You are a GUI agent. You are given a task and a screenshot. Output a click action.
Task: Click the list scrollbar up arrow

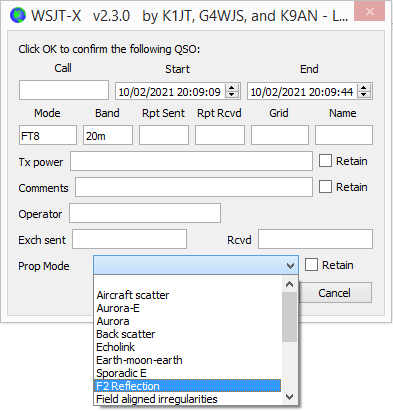click(289, 284)
